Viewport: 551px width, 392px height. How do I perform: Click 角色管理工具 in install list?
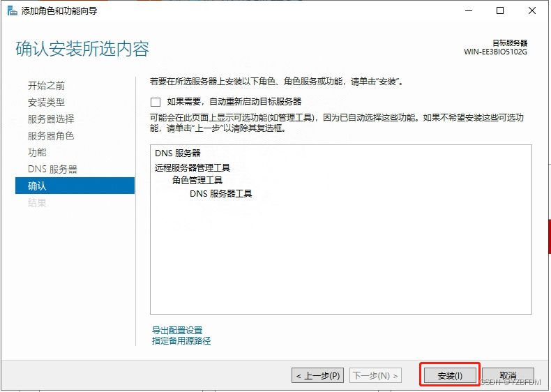click(197, 181)
